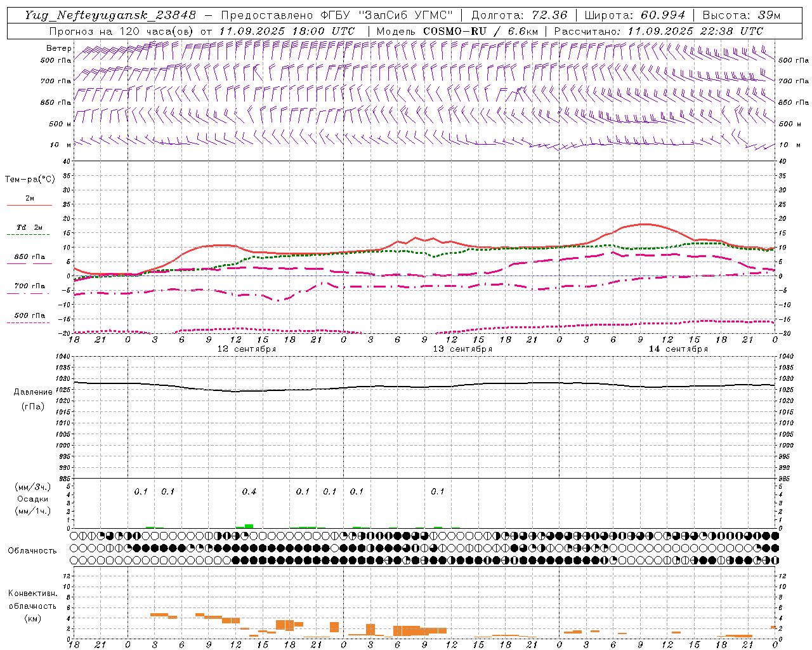The height and width of the screenshot is (650, 812).
Task: Click the Тем-ра(°C) axis title
Action: [30, 180]
